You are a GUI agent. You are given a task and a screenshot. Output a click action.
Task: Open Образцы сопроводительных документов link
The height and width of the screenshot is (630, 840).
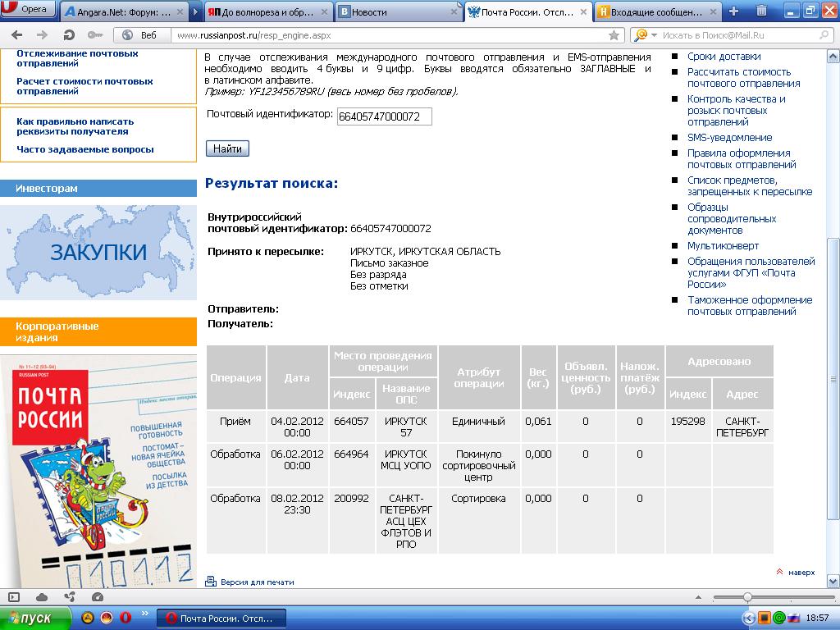(732, 218)
